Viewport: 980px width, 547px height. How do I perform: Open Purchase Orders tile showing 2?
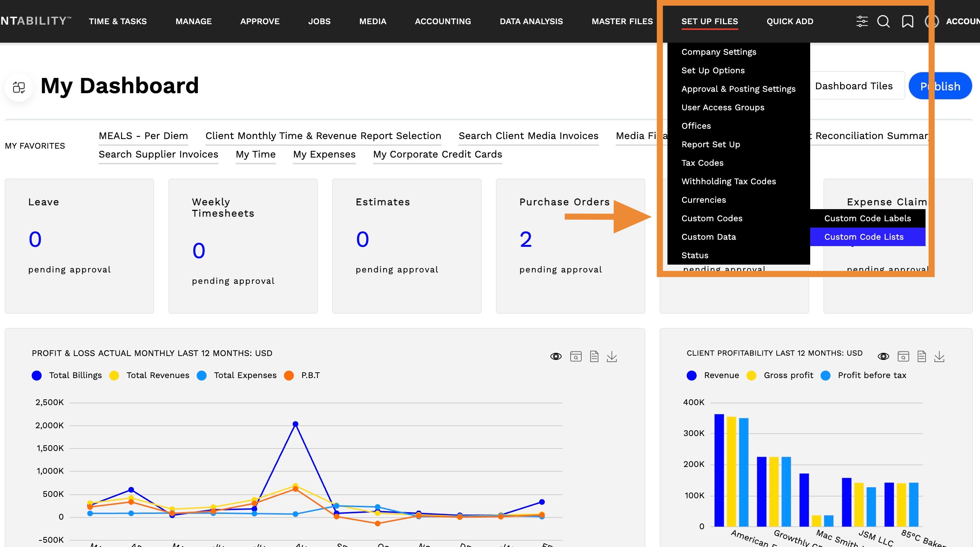tap(570, 246)
